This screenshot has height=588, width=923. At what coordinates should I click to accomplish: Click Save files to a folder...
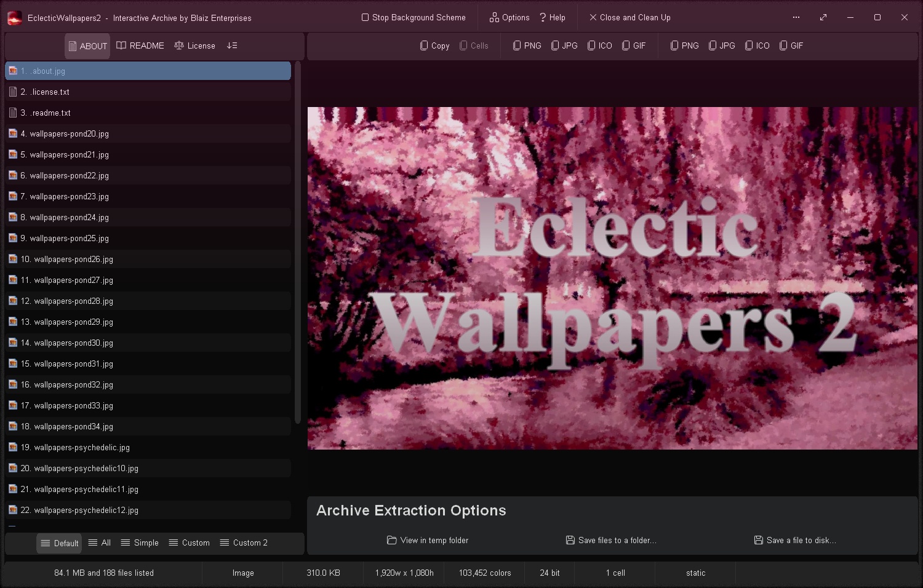(x=611, y=540)
